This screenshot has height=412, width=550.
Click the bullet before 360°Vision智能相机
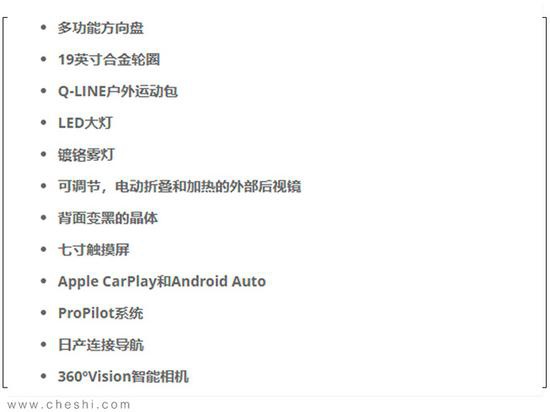[43, 376]
